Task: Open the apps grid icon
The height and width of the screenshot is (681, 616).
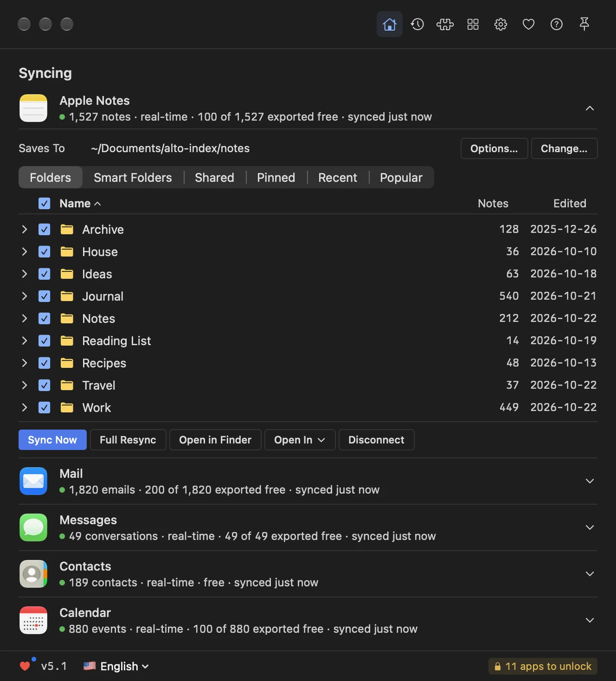Action: coord(473,24)
